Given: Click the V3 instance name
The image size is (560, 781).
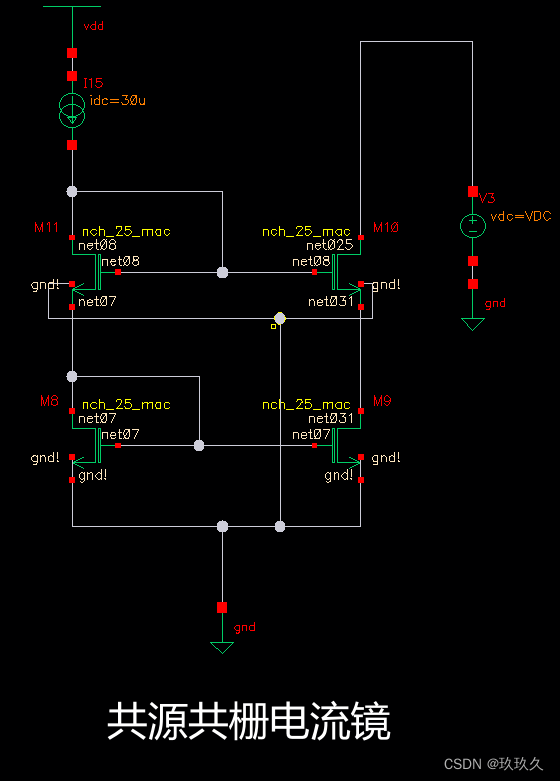Looking at the screenshot, I should coord(487,198).
